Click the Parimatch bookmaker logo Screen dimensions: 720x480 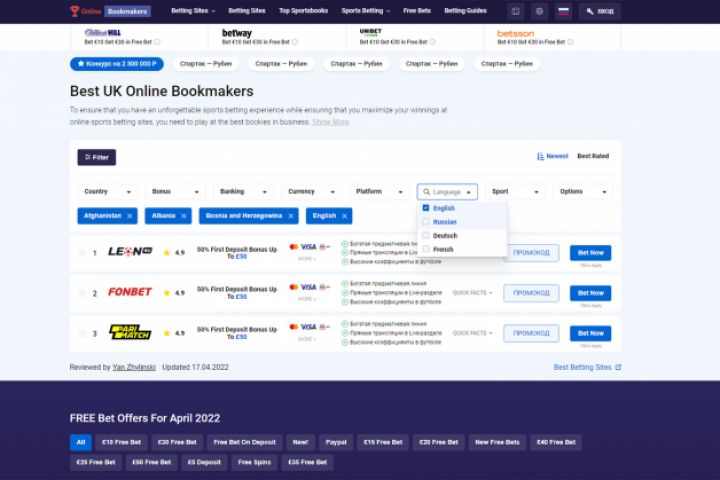click(x=130, y=332)
